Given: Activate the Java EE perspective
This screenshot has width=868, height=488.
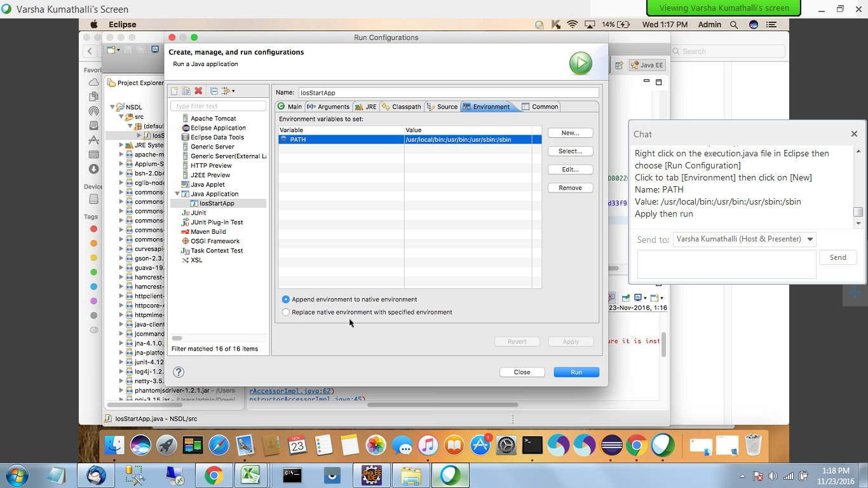Looking at the screenshot, I should [x=646, y=64].
